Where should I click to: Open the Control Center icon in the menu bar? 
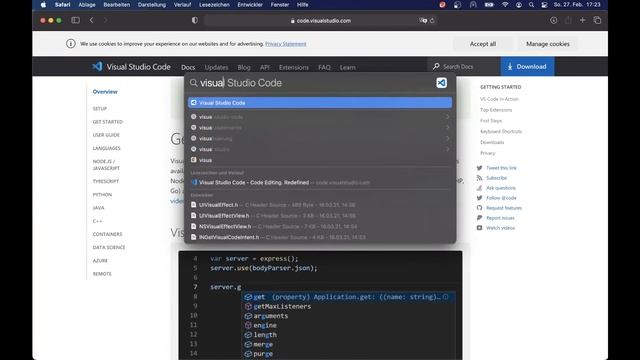[544, 5]
